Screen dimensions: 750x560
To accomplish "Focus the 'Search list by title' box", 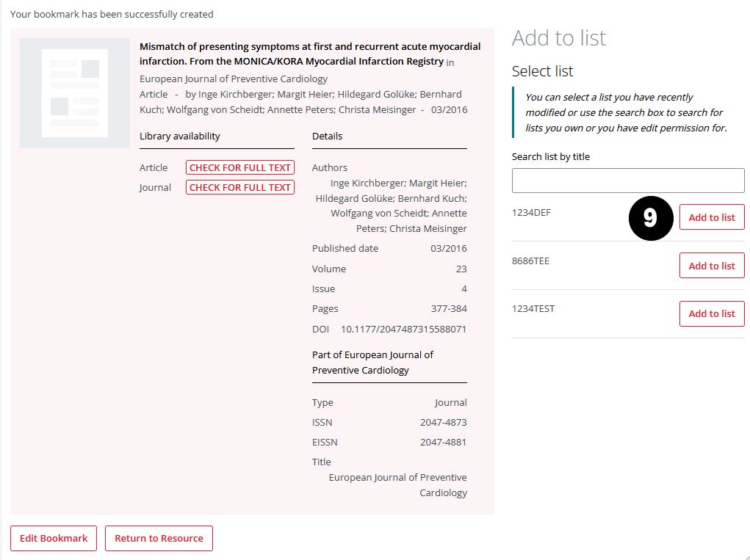I will click(627, 181).
